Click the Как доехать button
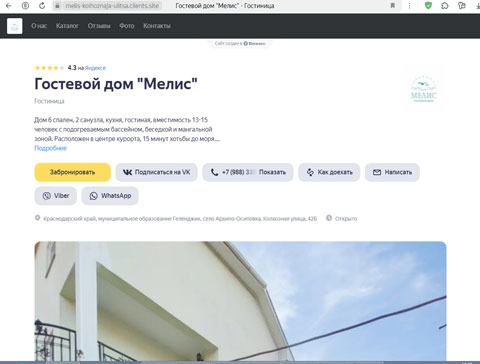The width and height of the screenshot is (480, 364). [329, 172]
